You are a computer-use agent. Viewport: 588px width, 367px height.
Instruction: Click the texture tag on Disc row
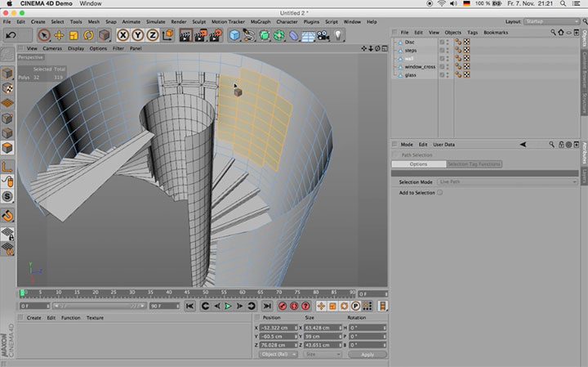466,42
